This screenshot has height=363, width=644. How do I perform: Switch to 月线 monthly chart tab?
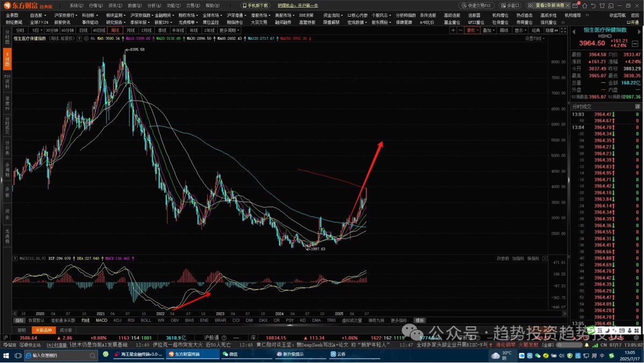tap(131, 30)
